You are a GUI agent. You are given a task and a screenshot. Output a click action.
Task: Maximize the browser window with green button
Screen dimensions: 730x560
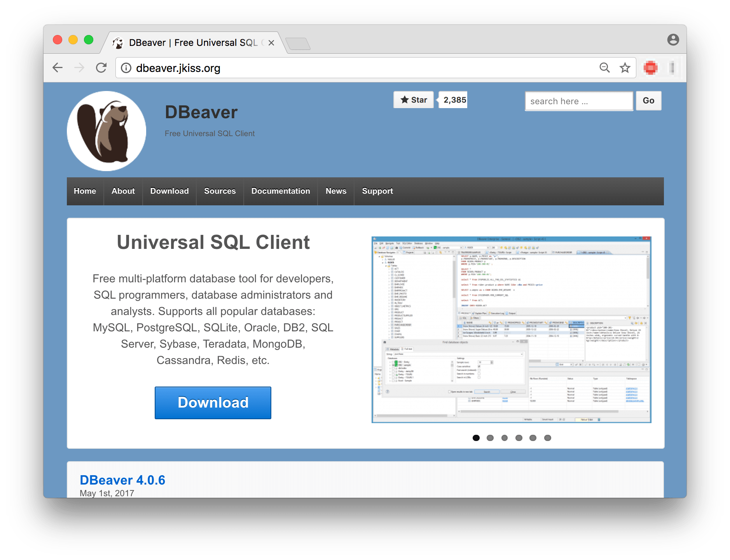pos(89,40)
